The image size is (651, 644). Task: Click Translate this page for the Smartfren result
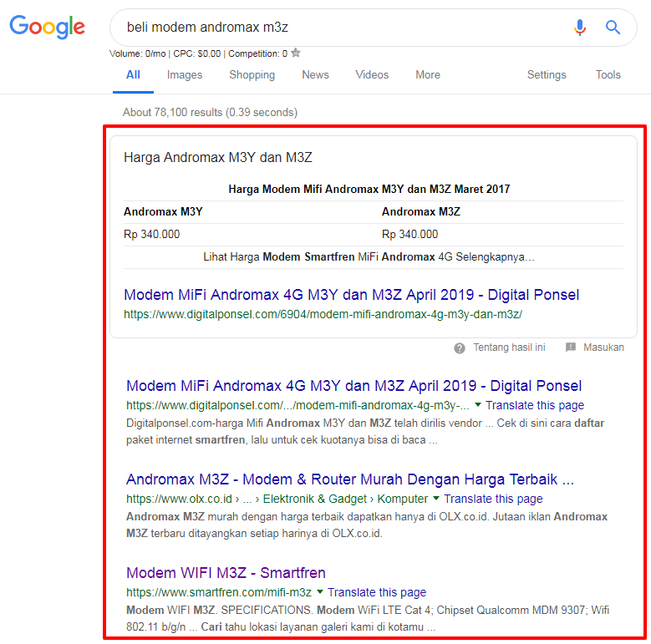(377, 592)
